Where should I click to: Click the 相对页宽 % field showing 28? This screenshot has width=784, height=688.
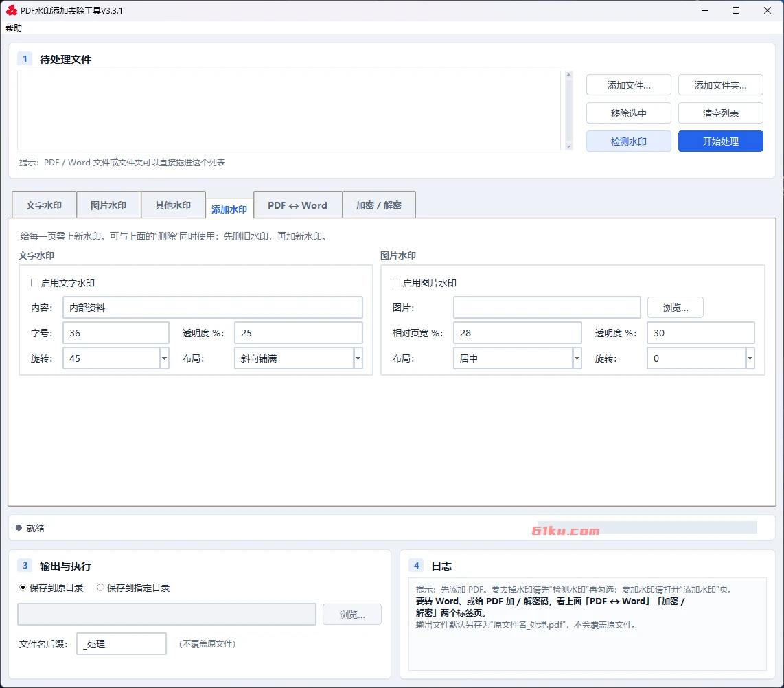[x=518, y=333]
